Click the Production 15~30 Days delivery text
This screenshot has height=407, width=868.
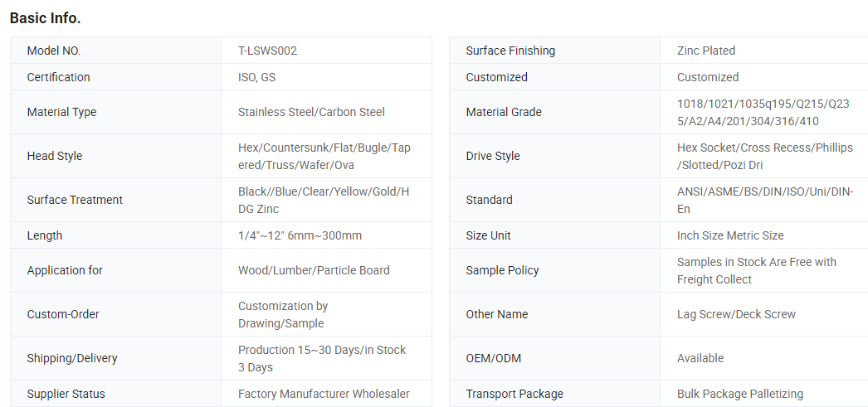click(321, 358)
